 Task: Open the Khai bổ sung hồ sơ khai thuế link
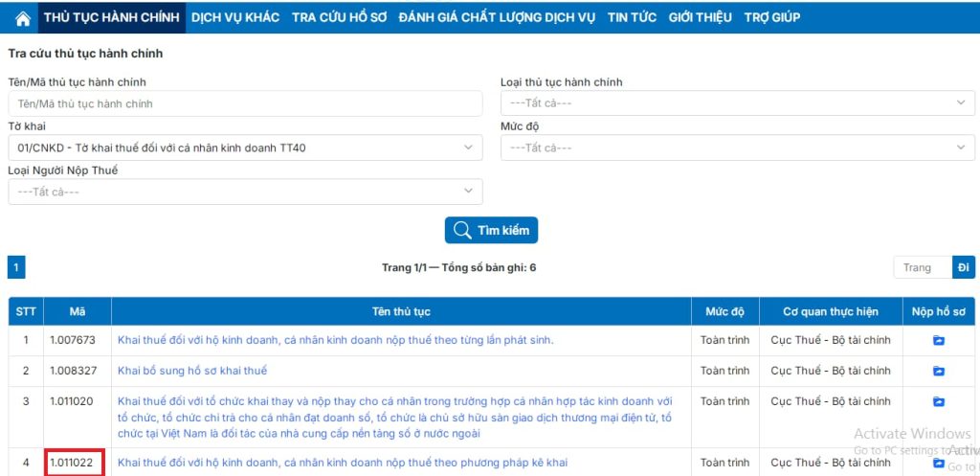(x=192, y=371)
